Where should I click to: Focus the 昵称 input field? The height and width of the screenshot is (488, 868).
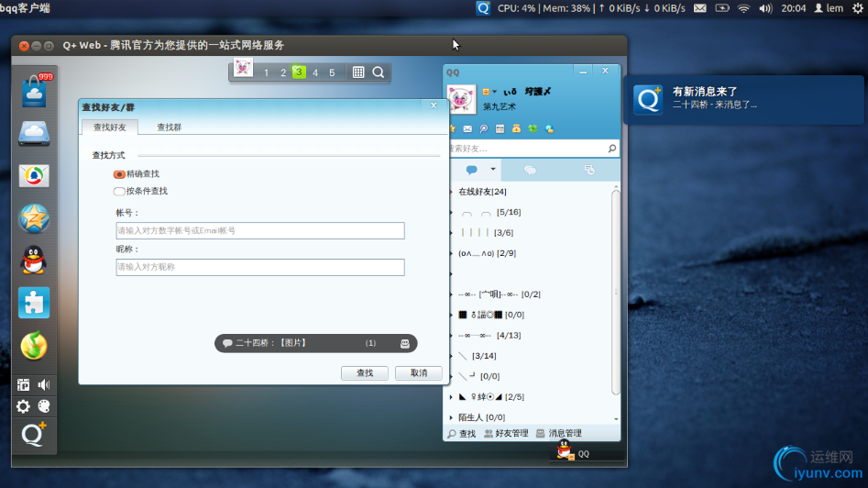pyautogui.click(x=260, y=267)
